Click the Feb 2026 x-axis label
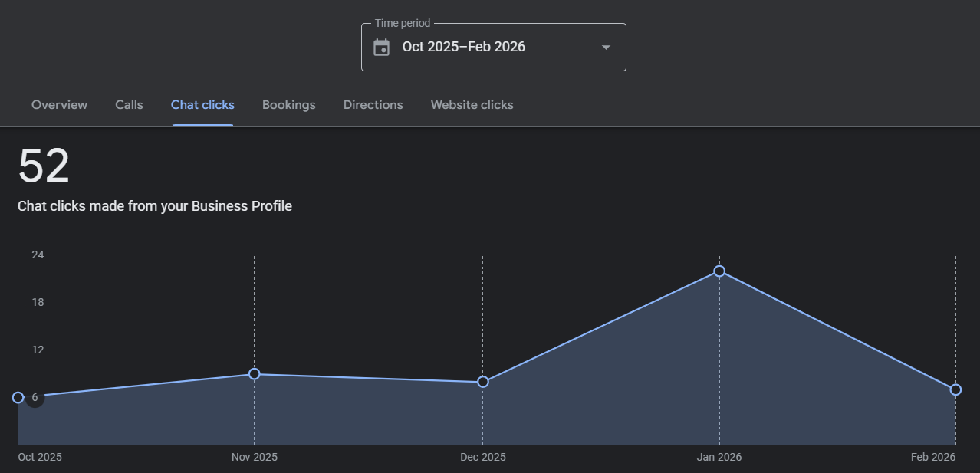This screenshot has height=473, width=980. click(933, 457)
